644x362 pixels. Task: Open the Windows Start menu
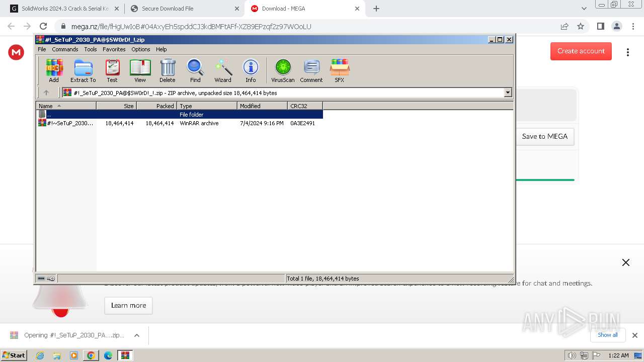tap(14, 355)
